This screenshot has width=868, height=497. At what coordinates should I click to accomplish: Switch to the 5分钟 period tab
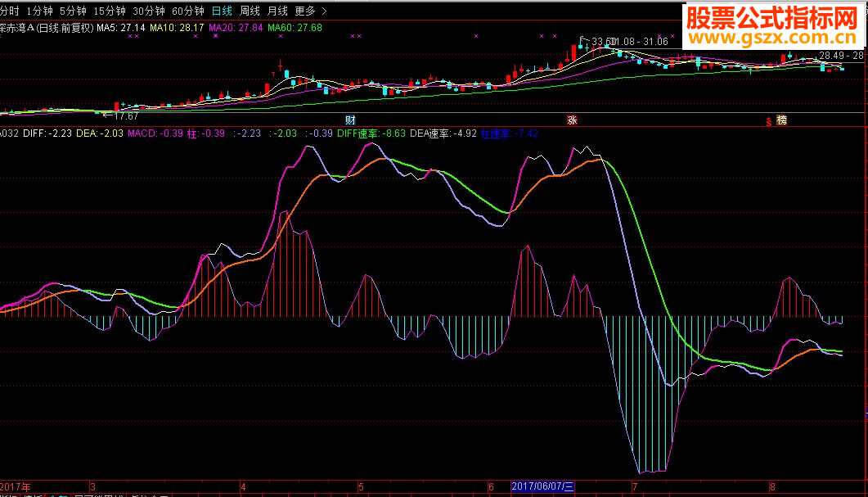[x=73, y=11]
